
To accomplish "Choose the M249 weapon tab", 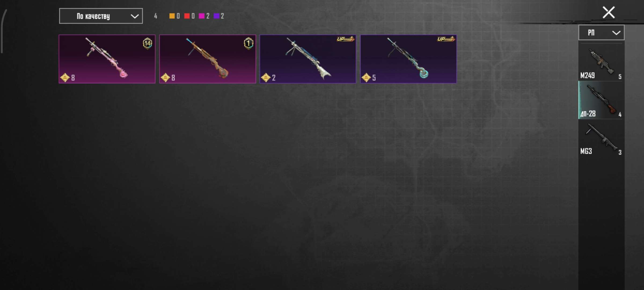I will click(601, 63).
